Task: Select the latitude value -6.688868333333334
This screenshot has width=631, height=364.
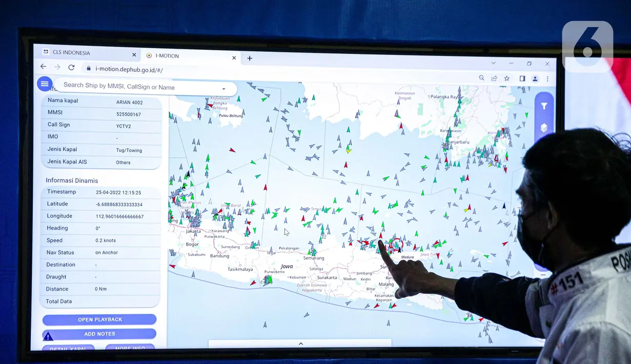Action: 119,205
